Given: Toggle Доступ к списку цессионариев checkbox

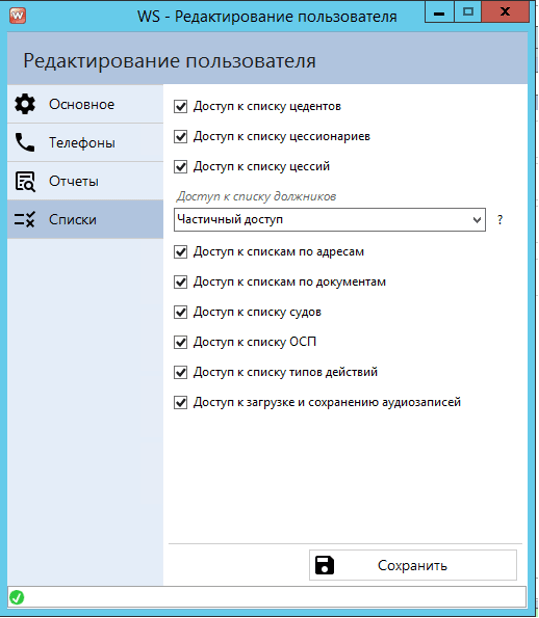Looking at the screenshot, I should click(x=180, y=136).
